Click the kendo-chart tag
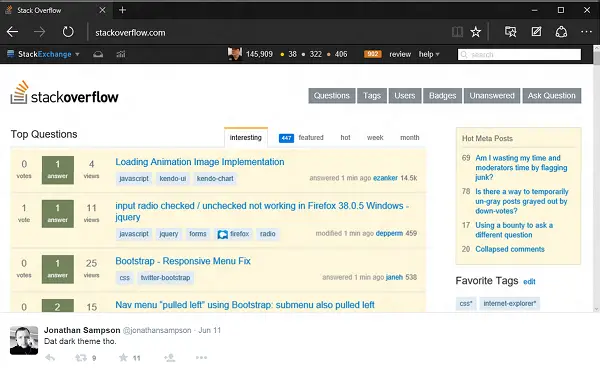 (215, 179)
